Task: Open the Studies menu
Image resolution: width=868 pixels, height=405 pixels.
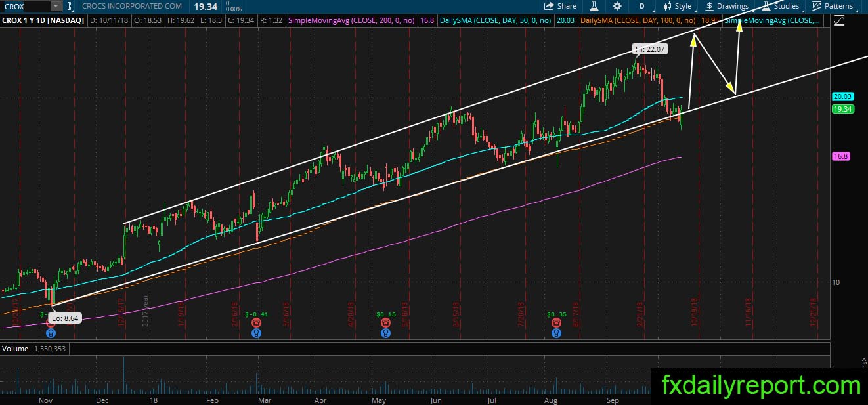Action: [780, 6]
